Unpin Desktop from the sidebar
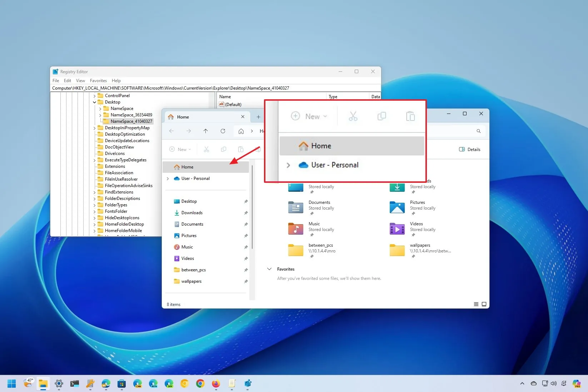 (246, 201)
